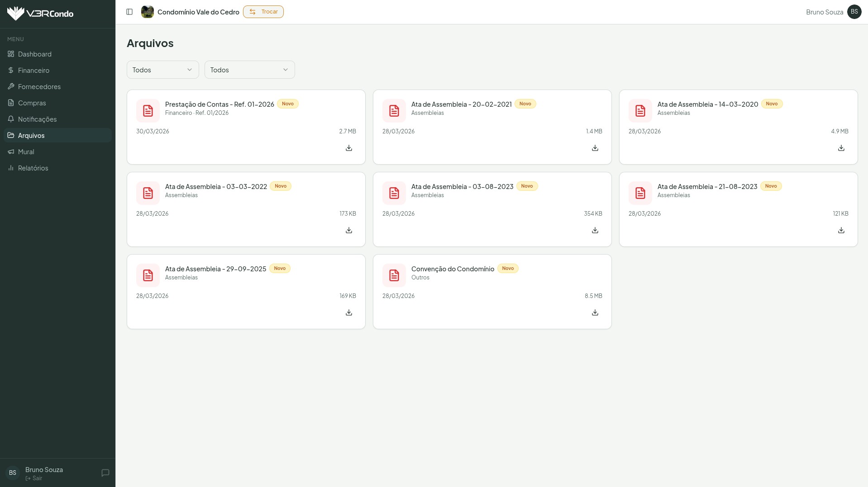This screenshot has width=868, height=487.
Task: Expand the second Todos filter dropdown
Action: click(249, 70)
